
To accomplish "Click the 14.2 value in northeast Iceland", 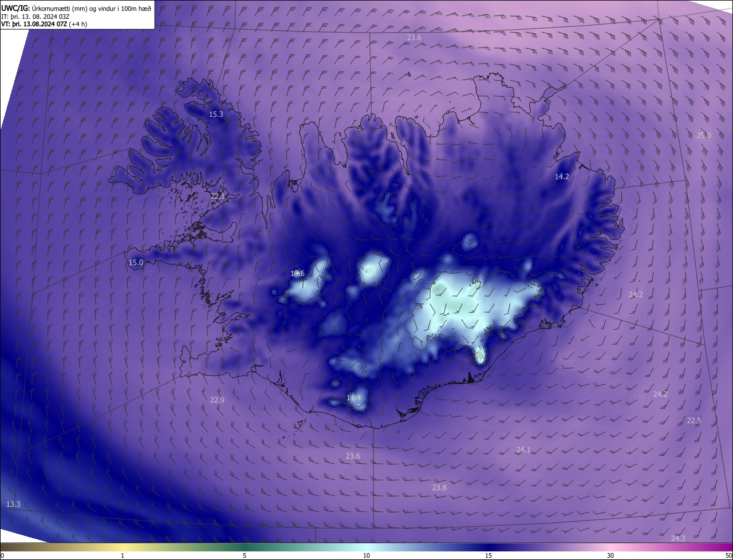I will [x=562, y=176].
